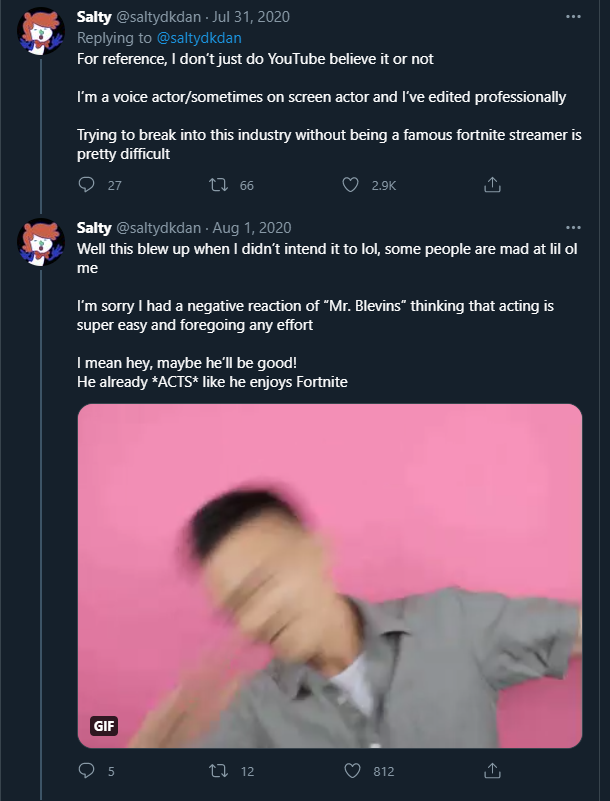Open the Jul 31, 2020 timestamp

click(251, 17)
